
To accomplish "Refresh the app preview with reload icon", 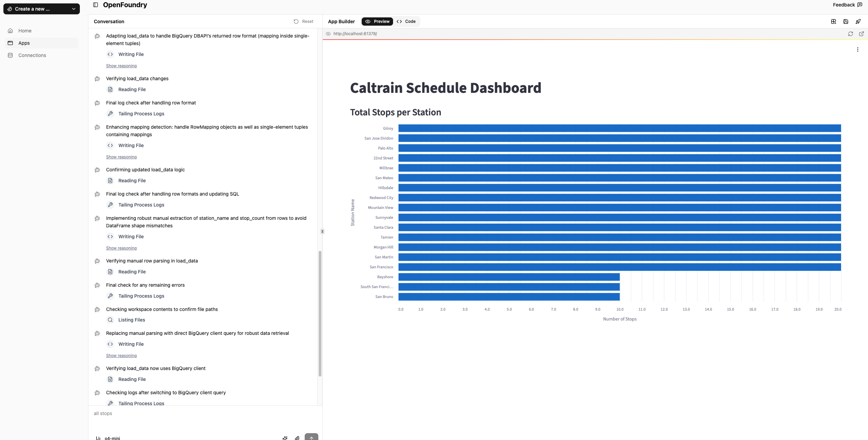I will click(x=851, y=34).
